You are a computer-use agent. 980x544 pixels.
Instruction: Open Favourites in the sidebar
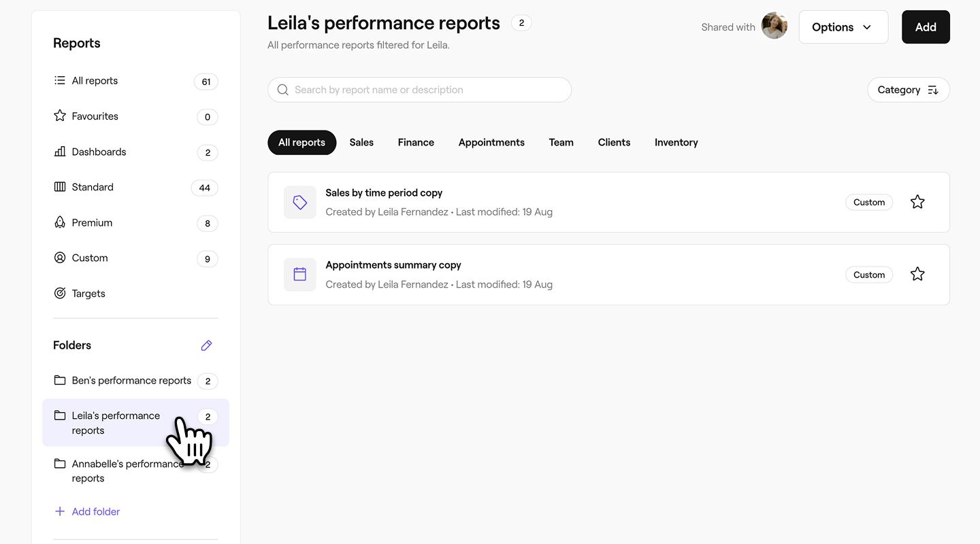pos(95,116)
